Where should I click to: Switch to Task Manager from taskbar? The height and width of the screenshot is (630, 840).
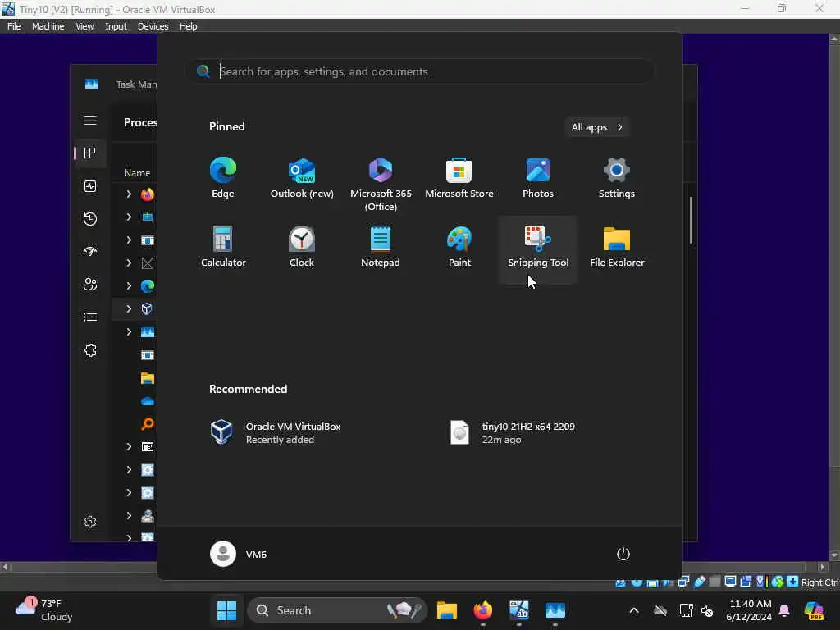click(555, 610)
